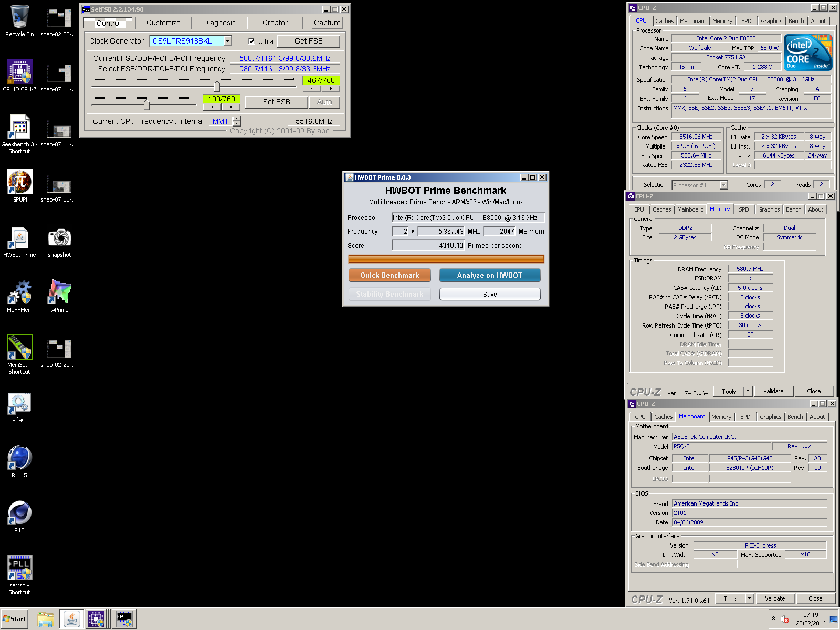Increase the MMT CPU frequency spinner
This screenshot has height=630, width=840.
click(x=237, y=119)
